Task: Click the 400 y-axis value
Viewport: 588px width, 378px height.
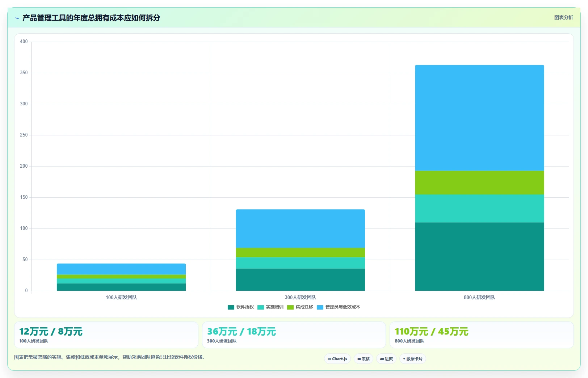Action: coord(24,42)
